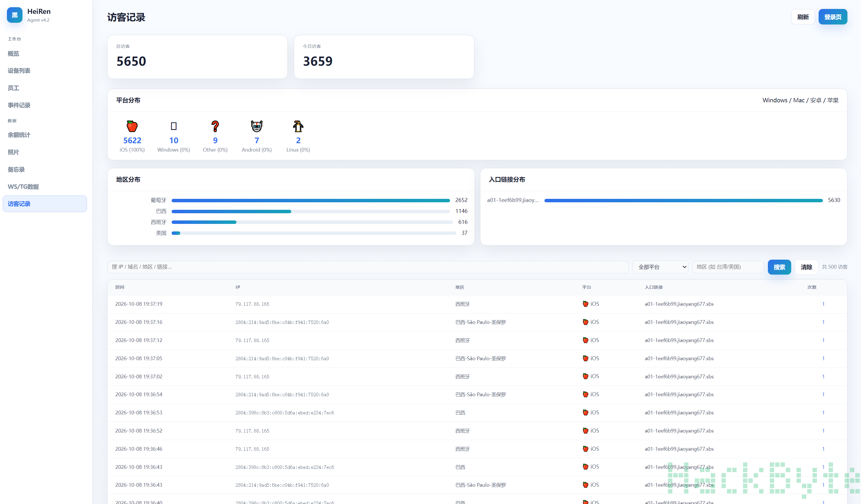Open WS/TG数据 in the sidebar
The image size is (861, 504).
(45, 187)
